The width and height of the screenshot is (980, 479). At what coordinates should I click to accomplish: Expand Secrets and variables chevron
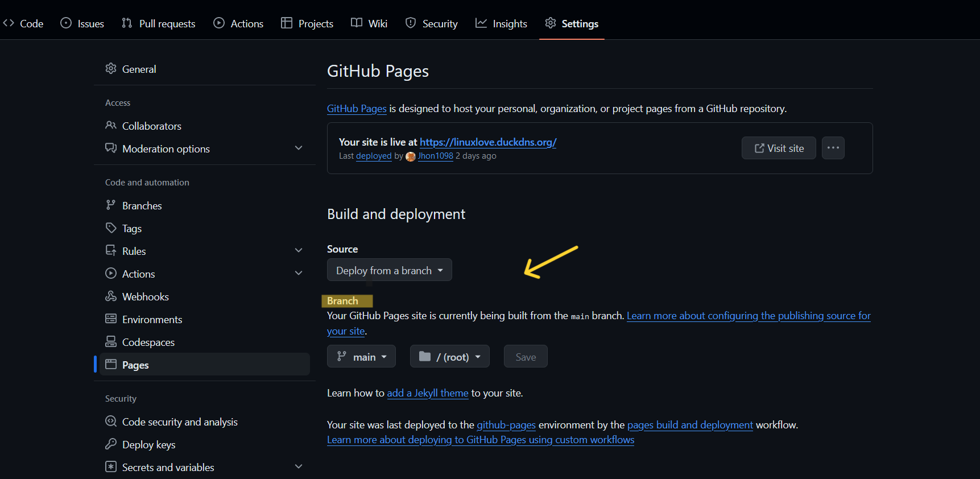(x=299, y=466)
